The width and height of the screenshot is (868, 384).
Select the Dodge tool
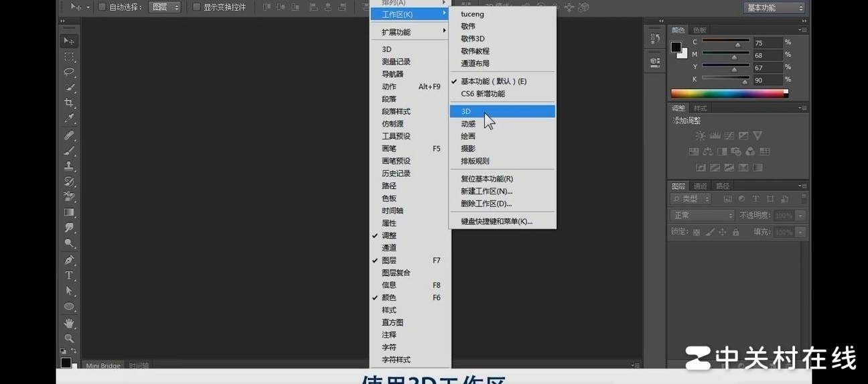click(x=69, y=244)
